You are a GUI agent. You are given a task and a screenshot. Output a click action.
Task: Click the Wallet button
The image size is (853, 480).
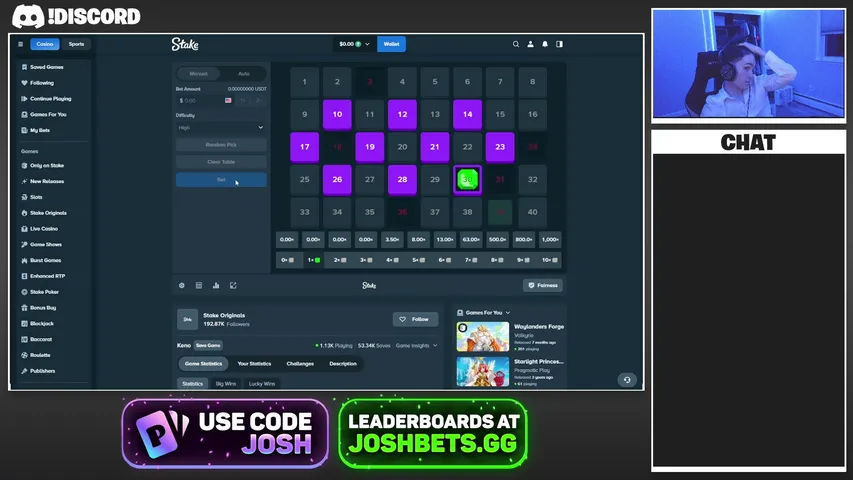[391, 44]
